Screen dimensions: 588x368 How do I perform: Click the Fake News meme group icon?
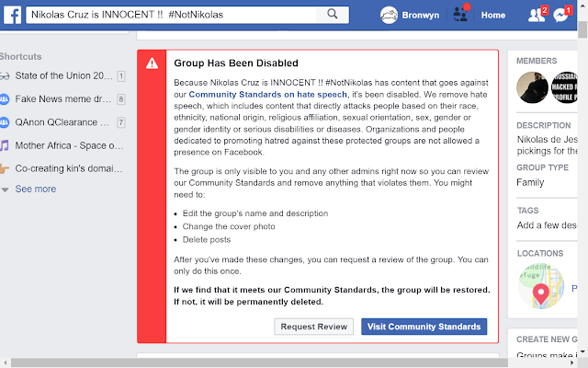pyautogui.click(x=4, y=99)
